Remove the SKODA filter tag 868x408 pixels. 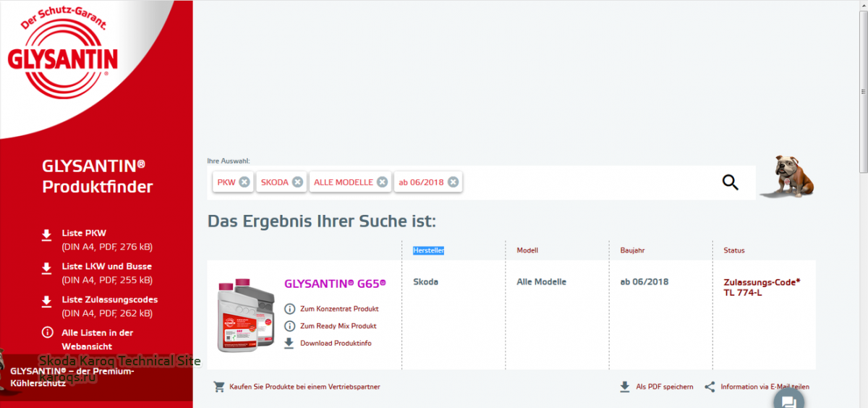pyautogui.click(x=297, y=182)
